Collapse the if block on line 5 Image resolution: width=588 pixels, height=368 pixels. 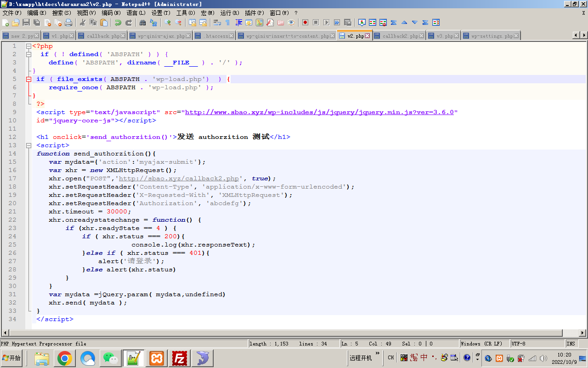(28, 79)
